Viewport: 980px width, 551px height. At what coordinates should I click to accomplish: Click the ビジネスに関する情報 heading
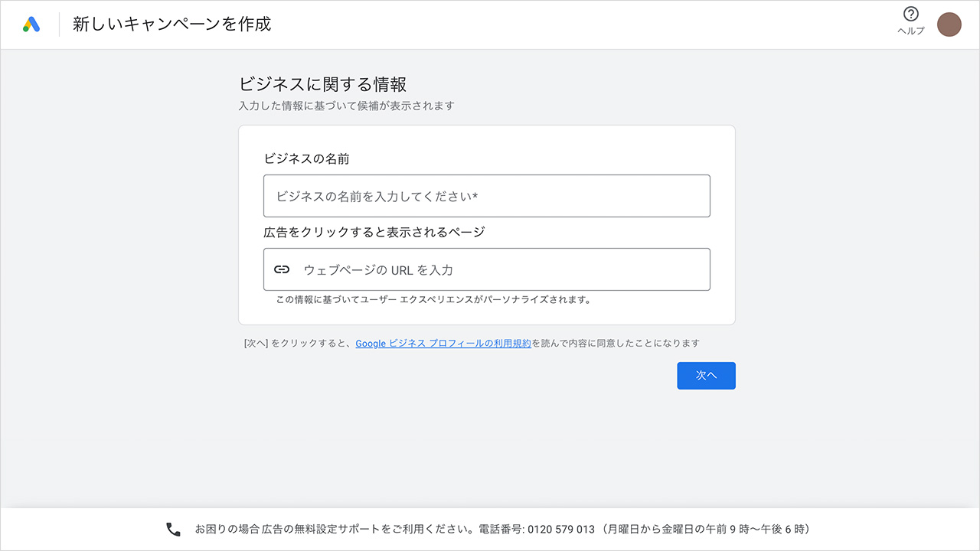tap(322, 84)
